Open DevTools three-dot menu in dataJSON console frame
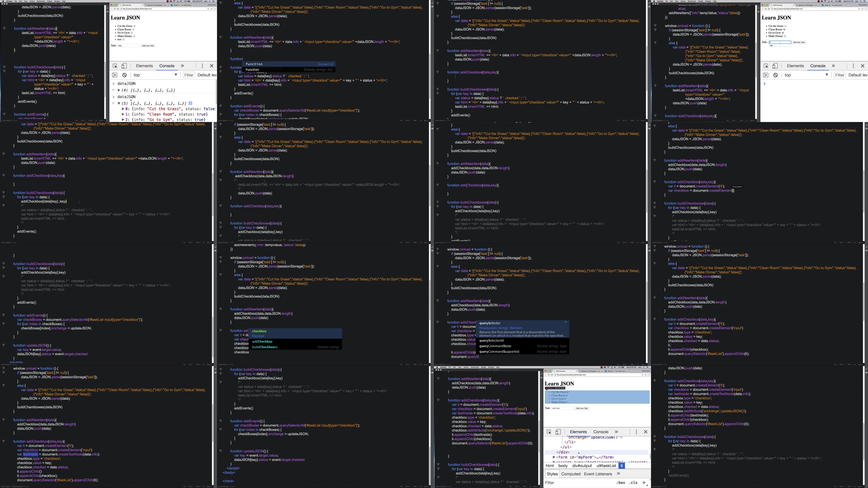The width and height of the screenshot is (868, 488). (x=202, y=66)
